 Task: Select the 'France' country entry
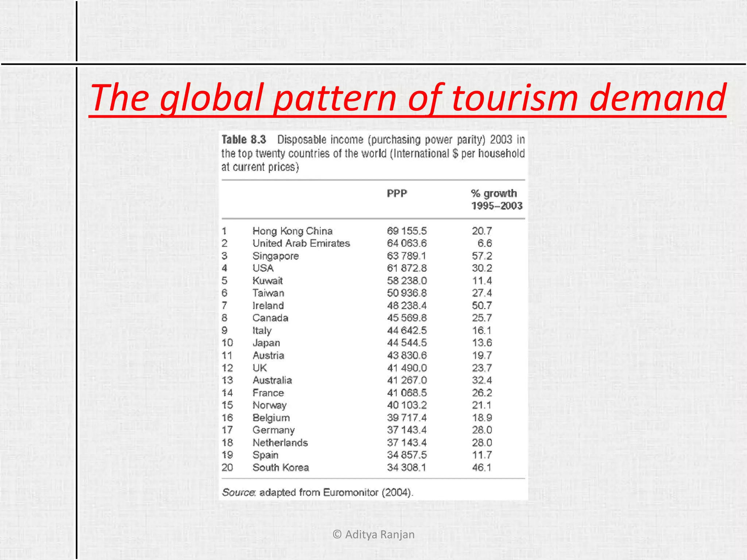[x=268, y=393]
